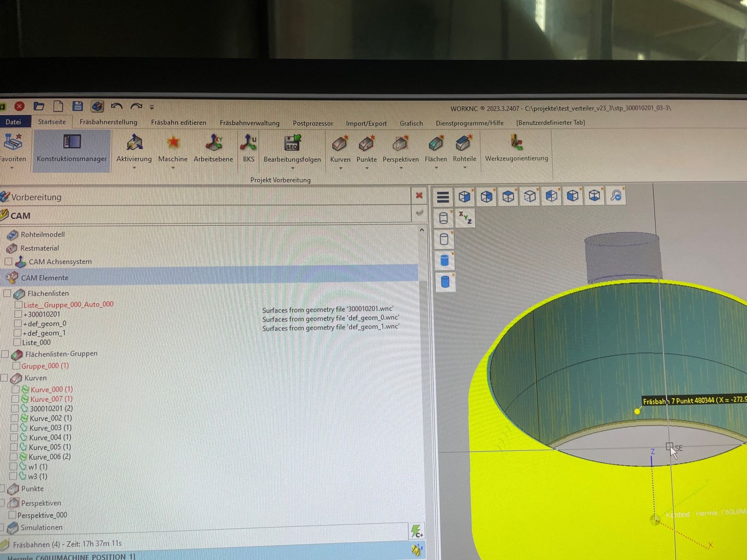The height and width of the screenshot is (560, 747).
Task: Check the +def_geom_0 surface list
Action: [18, 323]
